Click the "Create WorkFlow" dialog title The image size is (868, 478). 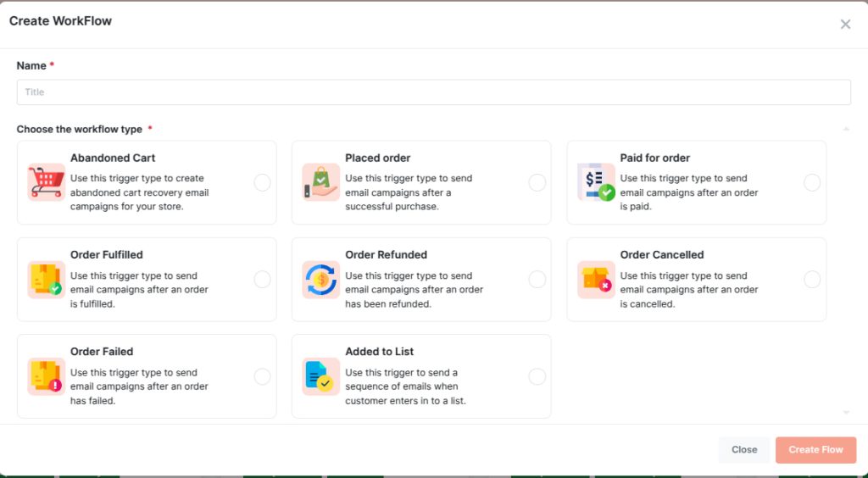pos(60,21)
